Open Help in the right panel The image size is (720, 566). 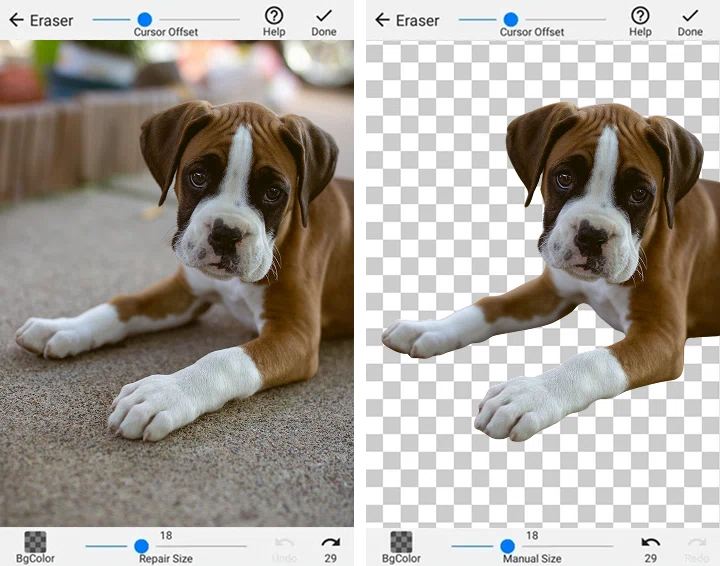coord(640,20)
